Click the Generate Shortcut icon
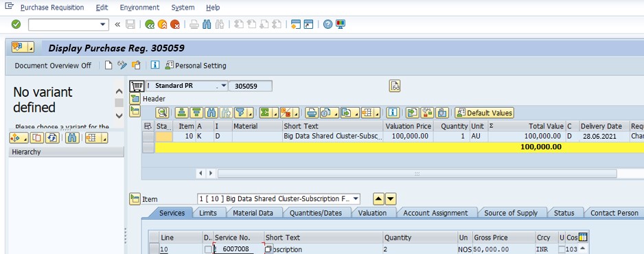This screenshot has width=644, height=254. click(308, 25)
